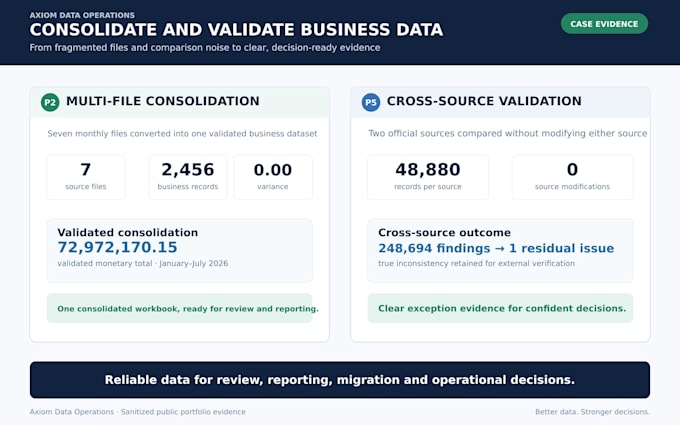The height and width of the screenshot is (425, 680).
Task: Select the Validated consolidation box
Action: pyautogui.click(x=180, y=251)
